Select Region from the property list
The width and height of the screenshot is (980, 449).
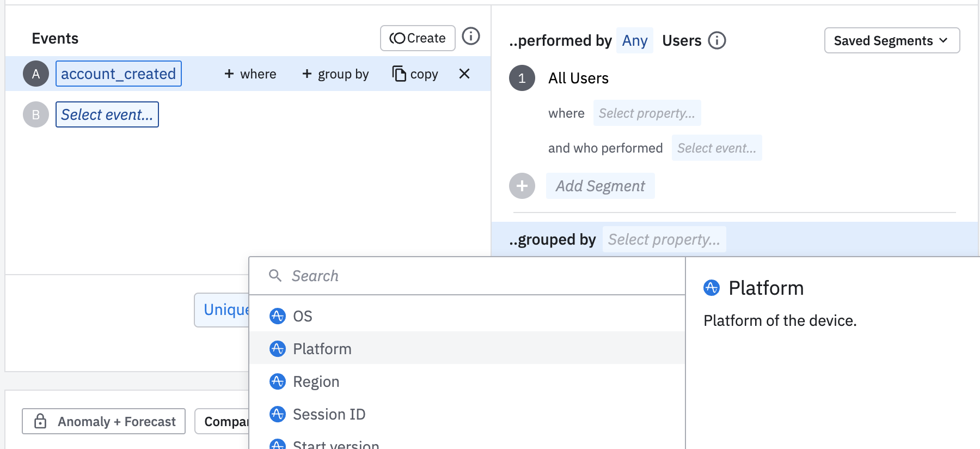coord(316,381)
